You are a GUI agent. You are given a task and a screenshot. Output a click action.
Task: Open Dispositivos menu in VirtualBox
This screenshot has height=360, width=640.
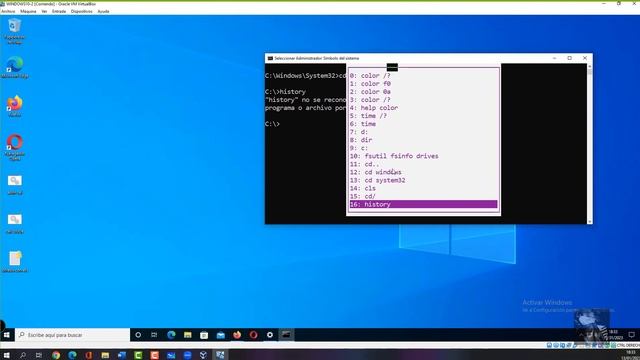coord(82,11)
